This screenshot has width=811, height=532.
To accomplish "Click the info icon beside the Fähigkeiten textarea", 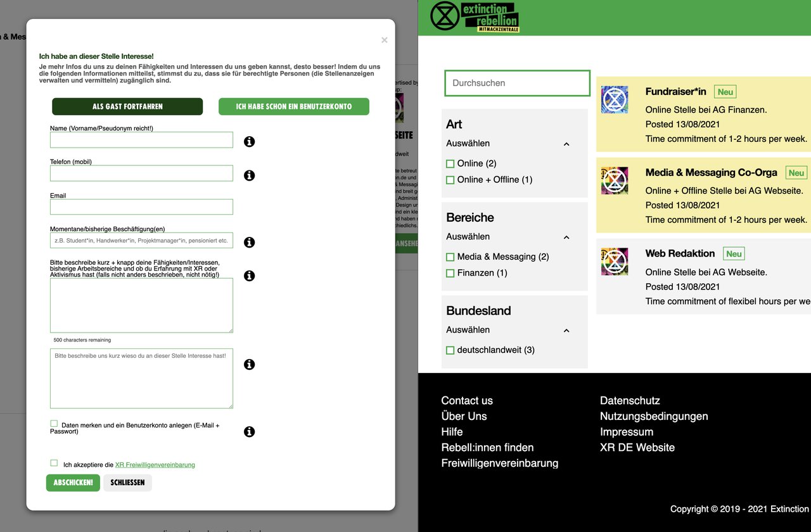I will coord(249,275).
